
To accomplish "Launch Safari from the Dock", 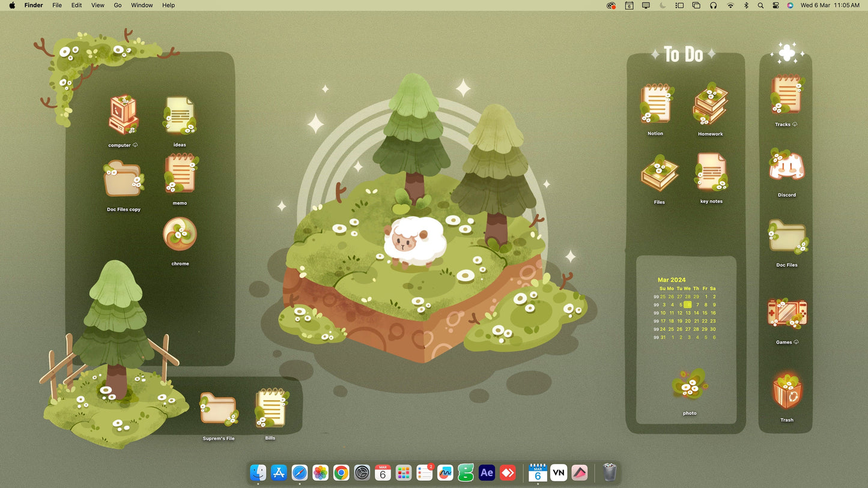I will pyautogui.click(x=300, y=473).
